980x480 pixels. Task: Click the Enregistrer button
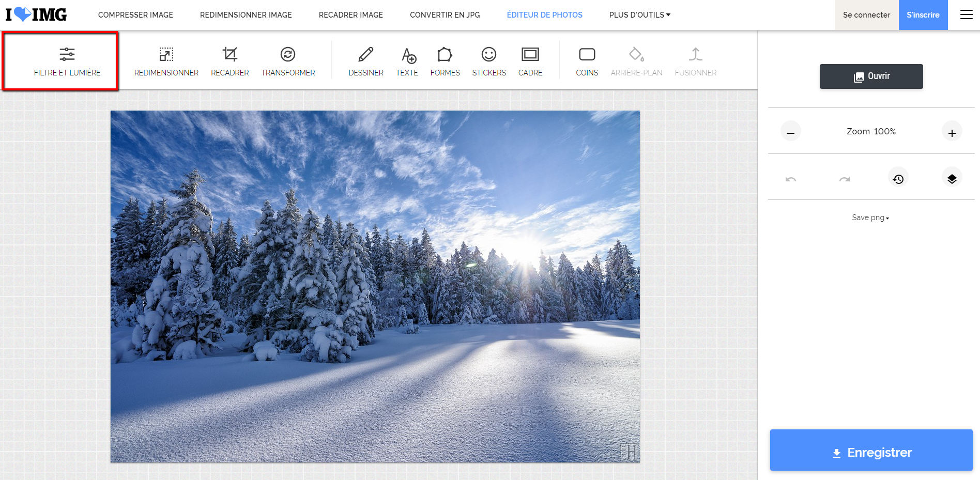[x=871, y=450]
